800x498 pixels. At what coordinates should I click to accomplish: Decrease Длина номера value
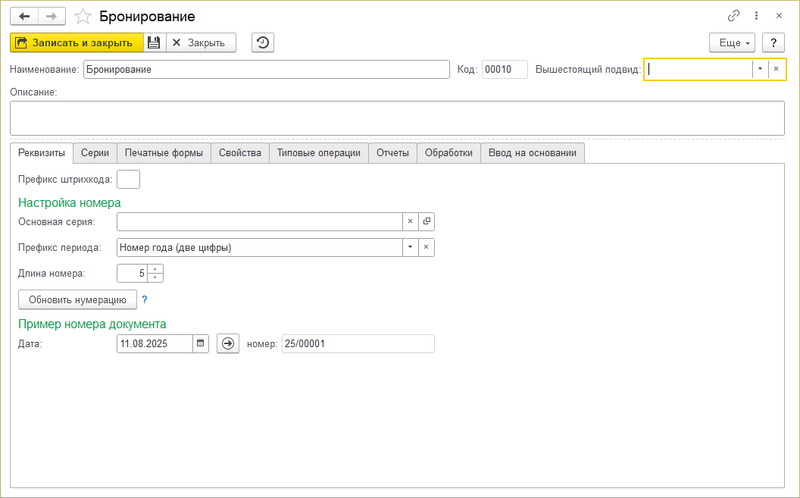click(x=155, y=278)
